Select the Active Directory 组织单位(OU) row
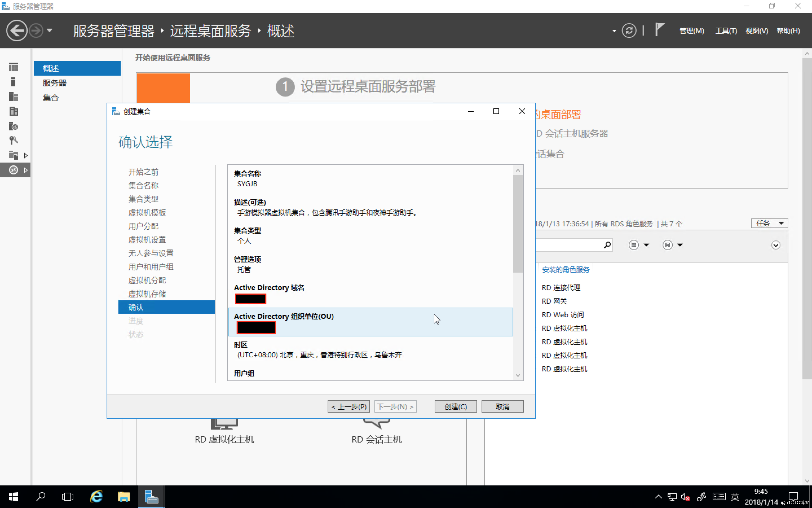Image resolution: width=812 pixels, height=508 pixels. tap(370, 322)
